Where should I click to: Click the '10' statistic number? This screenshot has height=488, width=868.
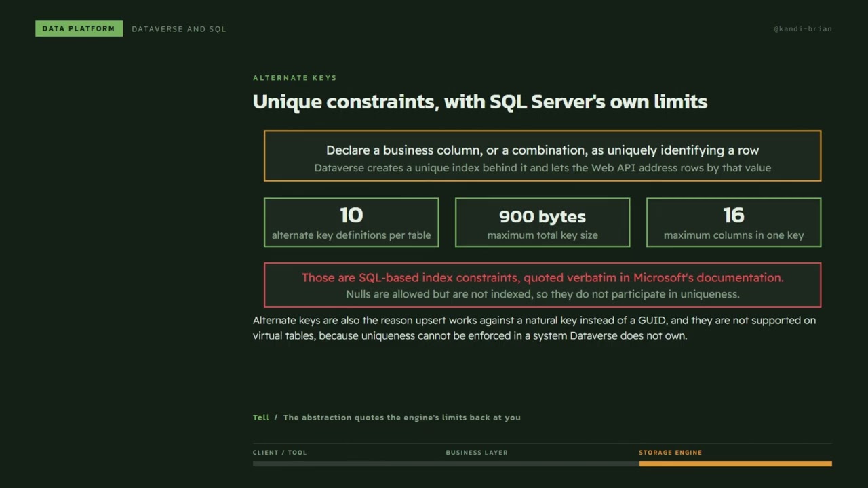tap(351, 216)
